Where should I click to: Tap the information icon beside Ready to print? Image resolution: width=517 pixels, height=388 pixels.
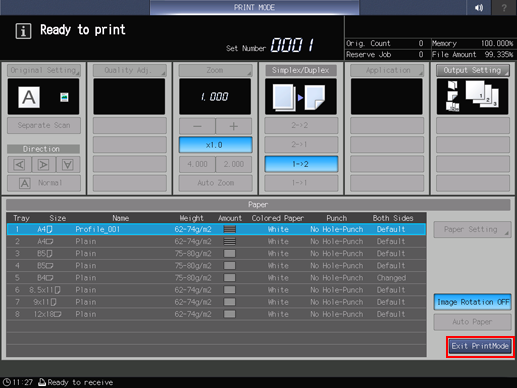(23, 31)
